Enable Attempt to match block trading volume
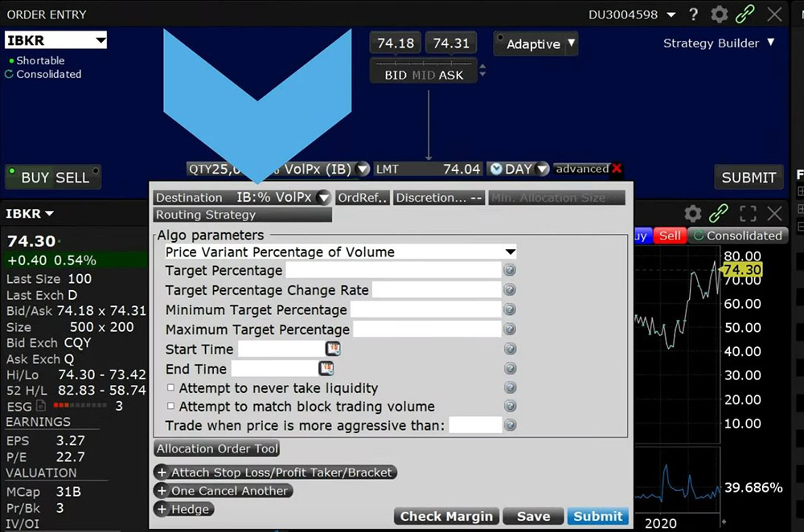The image size is (804, 532). pos(170,407)
